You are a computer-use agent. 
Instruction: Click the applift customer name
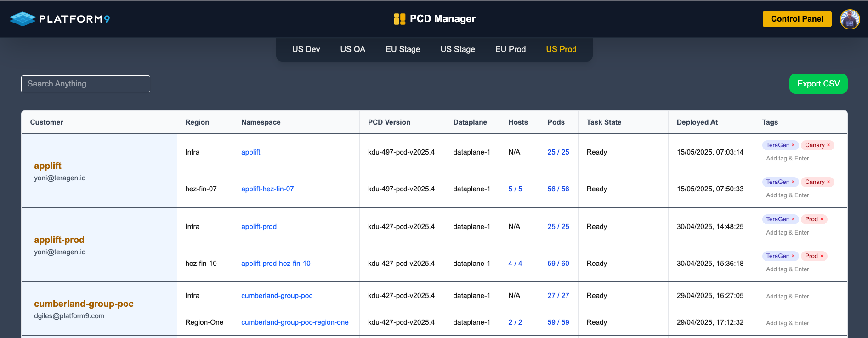tap(48, 166)
